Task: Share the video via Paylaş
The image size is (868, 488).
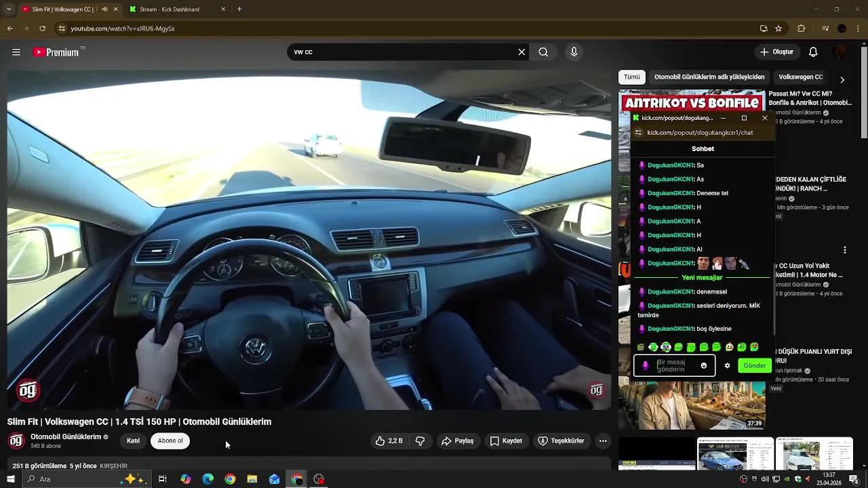Action: [x=457, y=441]
